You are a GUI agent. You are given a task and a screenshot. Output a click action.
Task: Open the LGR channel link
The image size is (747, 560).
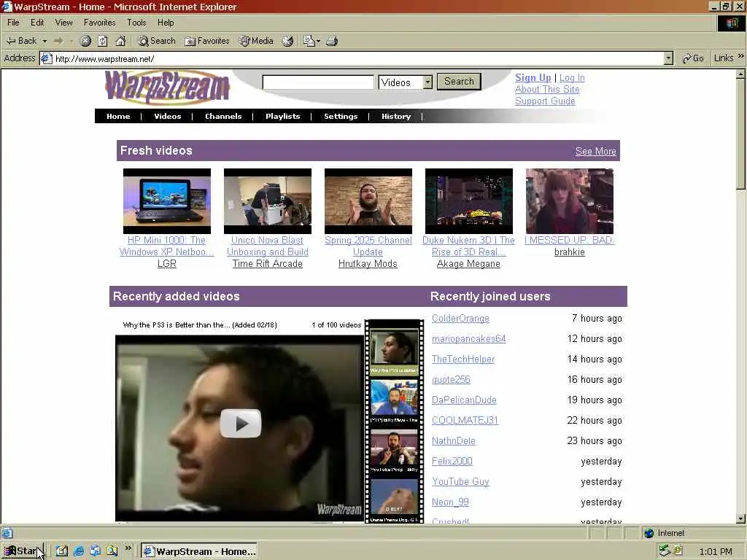click(167, 264)
